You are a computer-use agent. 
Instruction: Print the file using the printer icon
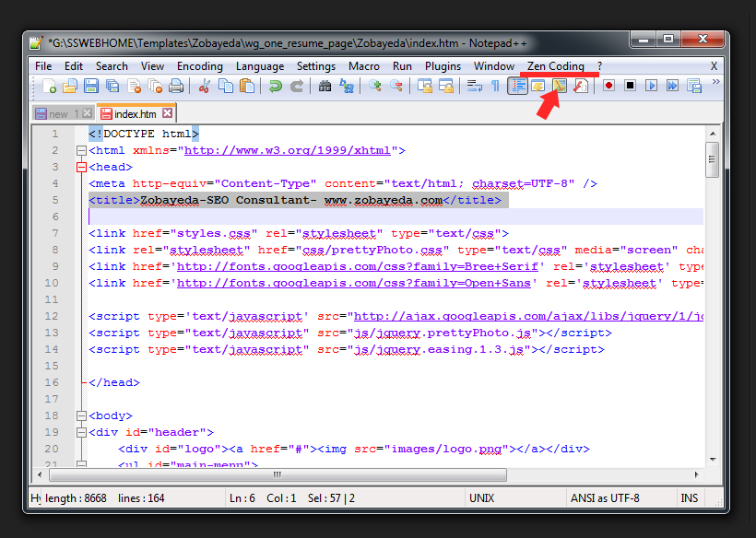pos(176,87)
